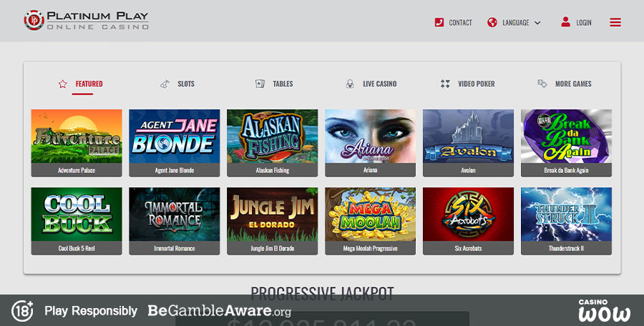This screenshot has height=326, width=644.
Task: Click the Tables cards icon
Action: pos(260,84)
